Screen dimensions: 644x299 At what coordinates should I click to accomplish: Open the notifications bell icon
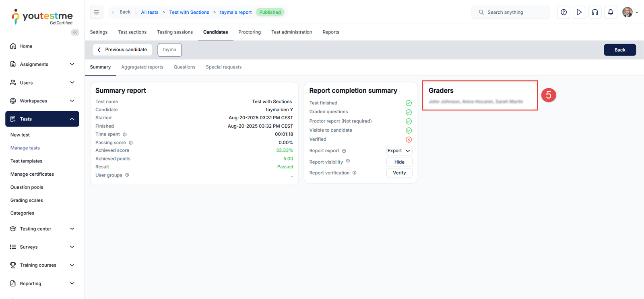tap(610, 12)
